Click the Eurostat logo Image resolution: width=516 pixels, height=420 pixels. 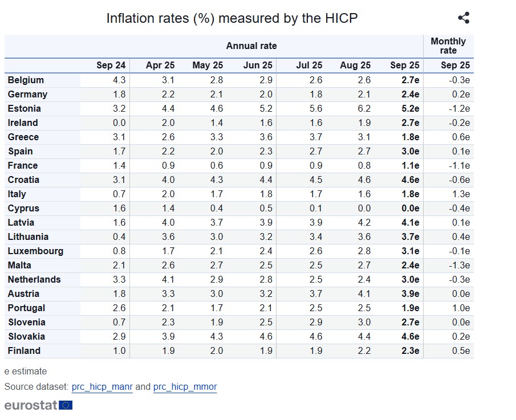38,405
